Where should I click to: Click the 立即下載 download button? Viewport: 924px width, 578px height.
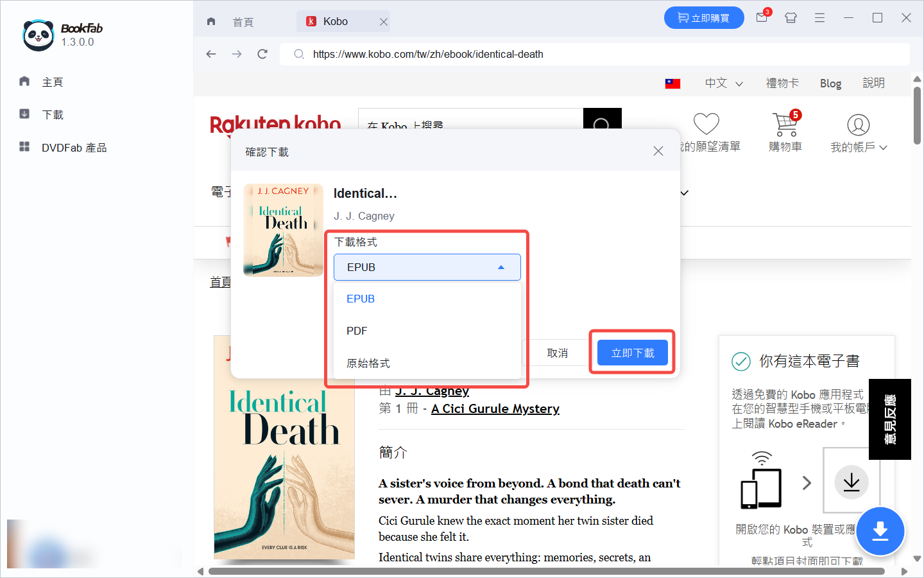point(633,353)
